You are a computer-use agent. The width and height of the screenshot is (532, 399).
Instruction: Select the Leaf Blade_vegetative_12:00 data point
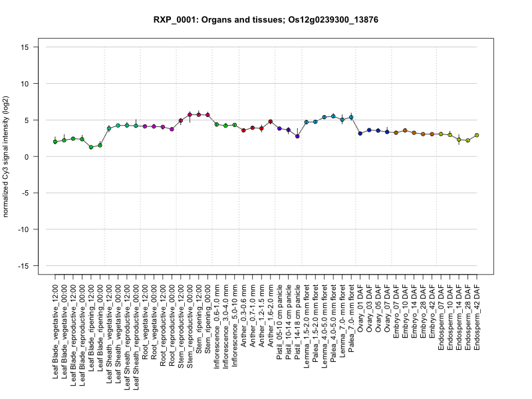(x=55, y=142)
